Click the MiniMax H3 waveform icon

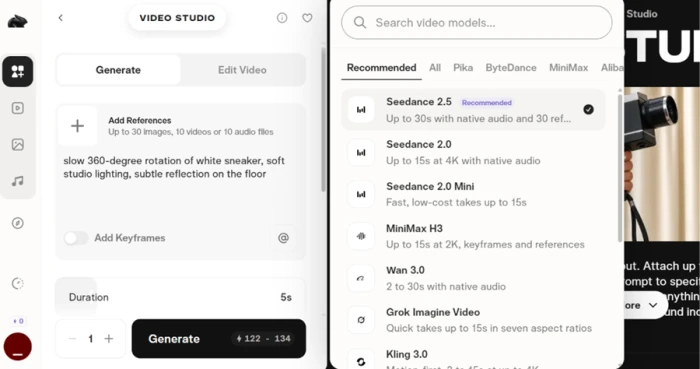[361, 236]
